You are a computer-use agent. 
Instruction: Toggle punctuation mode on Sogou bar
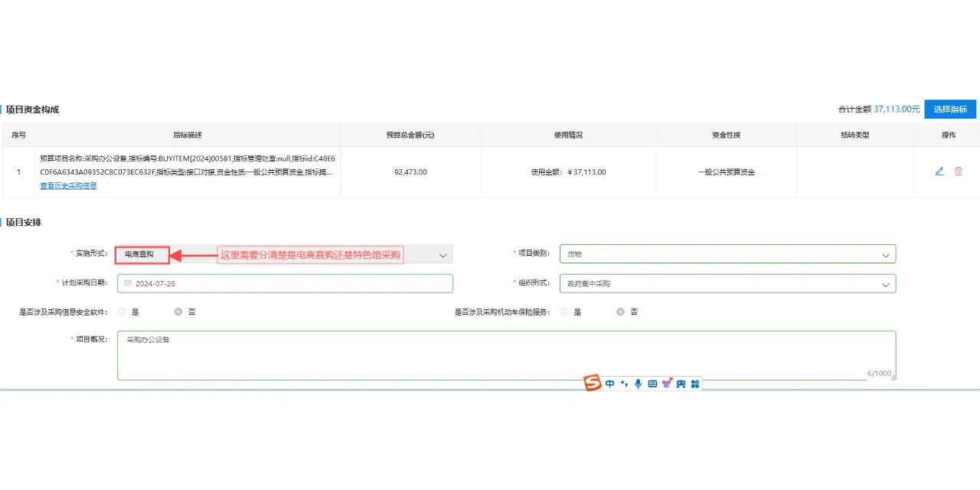click(625, 384)
